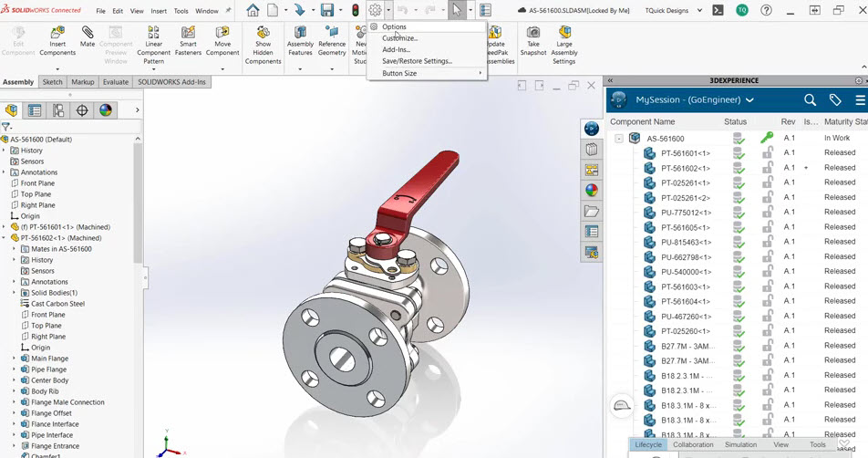The width and height of the screenshot is (868, 458).
Task: Click the Appearances color sphere in task pane
Action: click(592, 191)
